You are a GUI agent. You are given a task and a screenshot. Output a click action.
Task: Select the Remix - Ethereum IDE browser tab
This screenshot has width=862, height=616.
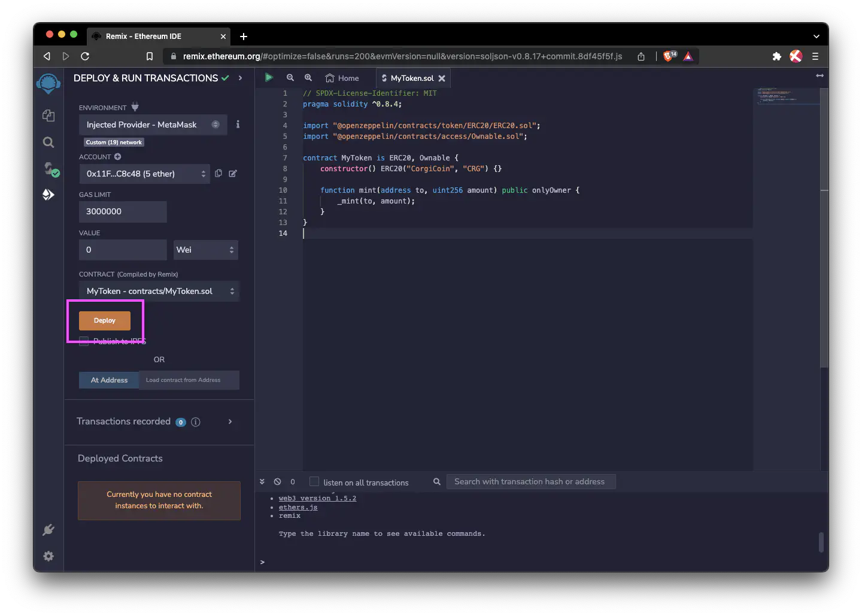pyautogui.click(x=159, y=36)
